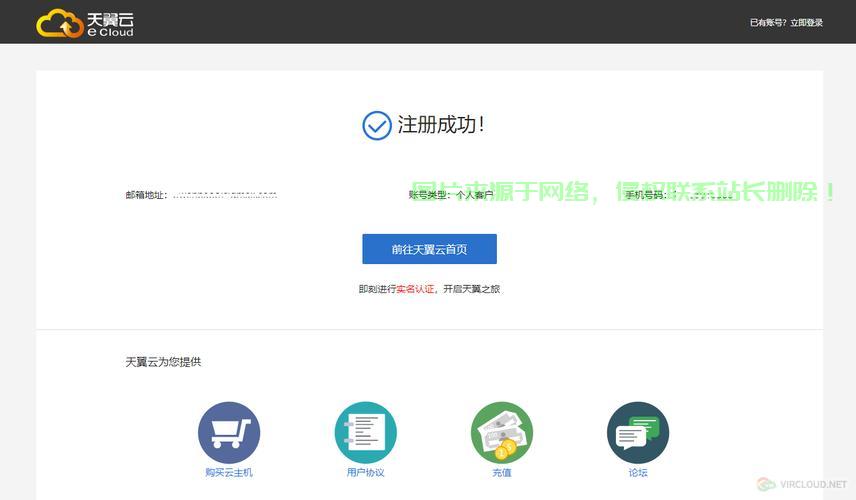Screen dimensions: 856x500
Task: Open the 购买云主机 text link
Action: (x=229, y=473)
